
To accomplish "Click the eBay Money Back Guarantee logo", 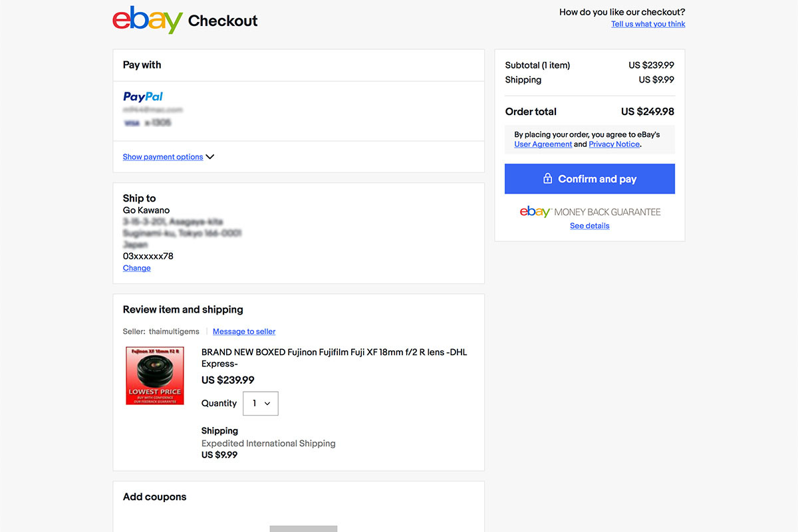I will coord(590,212).
